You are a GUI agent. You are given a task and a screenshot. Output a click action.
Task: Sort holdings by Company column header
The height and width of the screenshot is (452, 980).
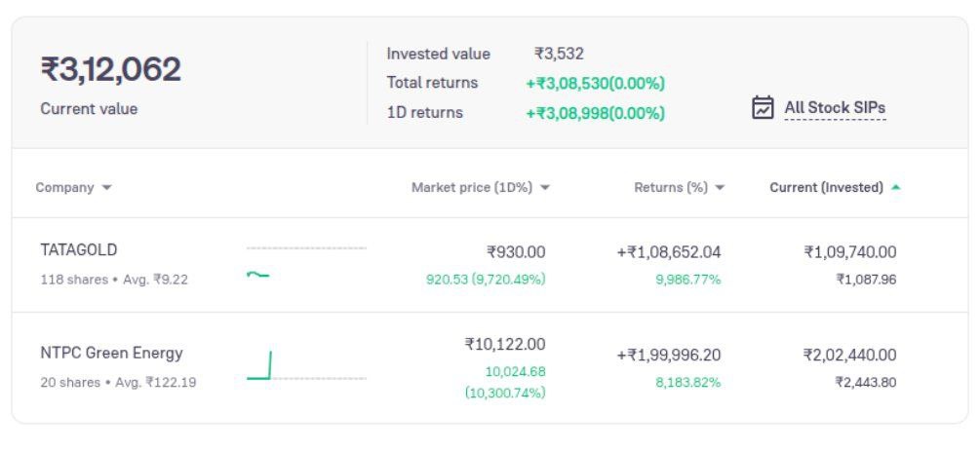pyautogui.click(x=64, y=188)
